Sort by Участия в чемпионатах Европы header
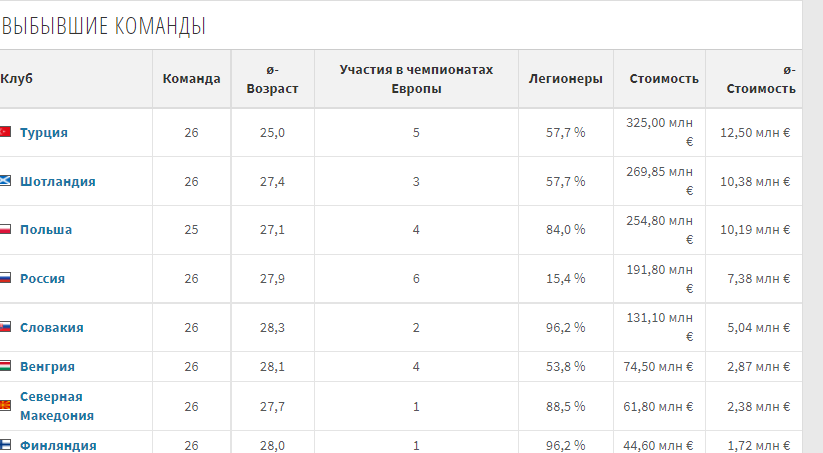 coord(416,79)
